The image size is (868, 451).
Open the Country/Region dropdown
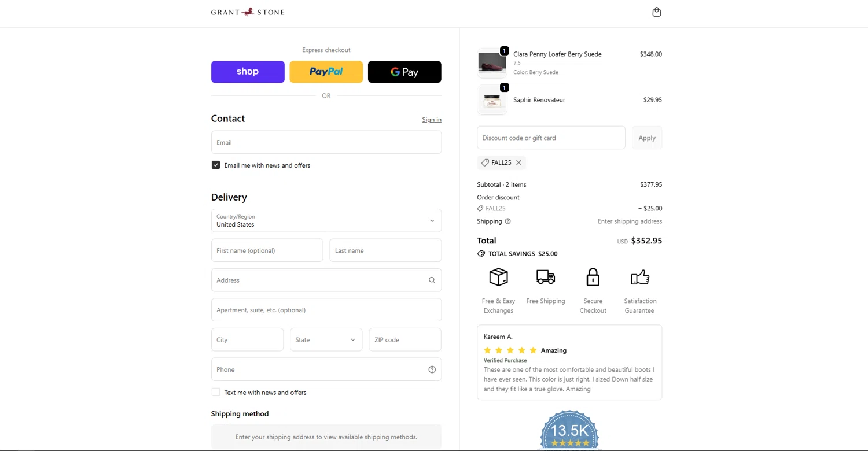pos(326,221)
